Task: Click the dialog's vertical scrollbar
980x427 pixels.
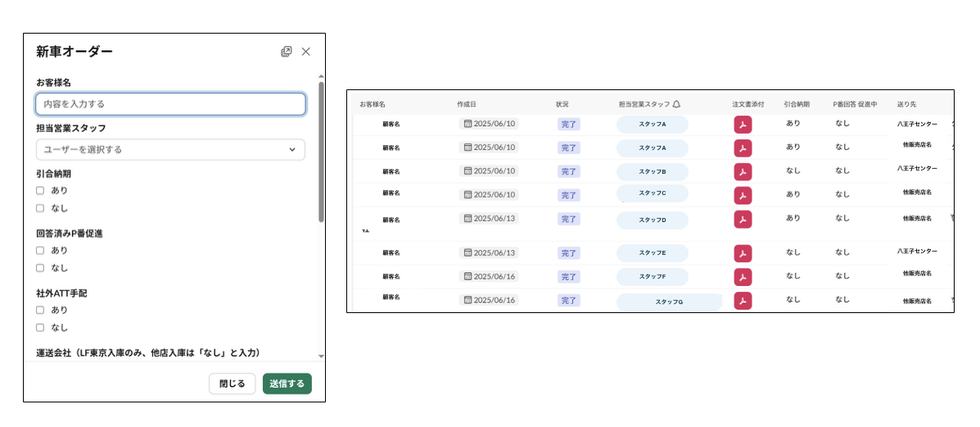Action: (321, 151)
